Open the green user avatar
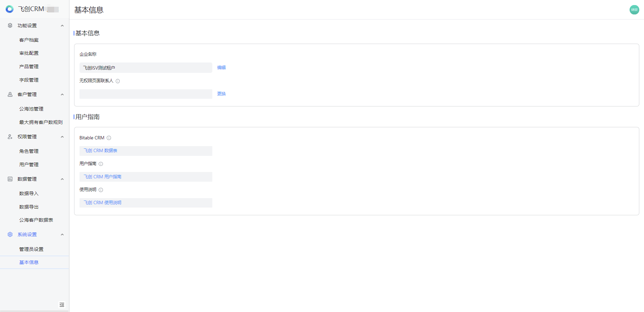The height and width of the screenshot is (312, 644). point(634,10)
